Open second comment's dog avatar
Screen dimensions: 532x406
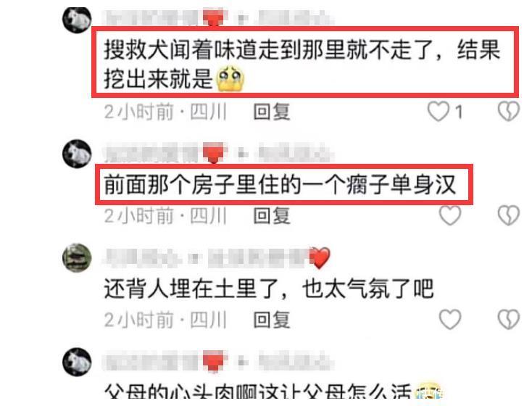77,154
